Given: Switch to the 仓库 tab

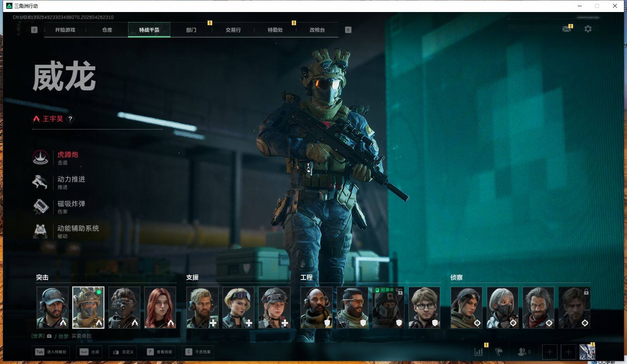Looking at the screenshot, I should click(107, 30).
